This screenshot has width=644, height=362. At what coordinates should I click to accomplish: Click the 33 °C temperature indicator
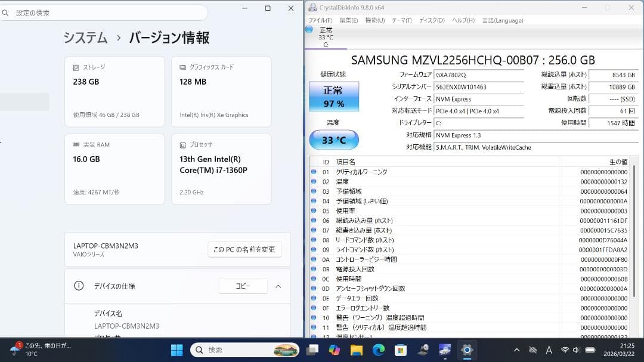point(333,139)
